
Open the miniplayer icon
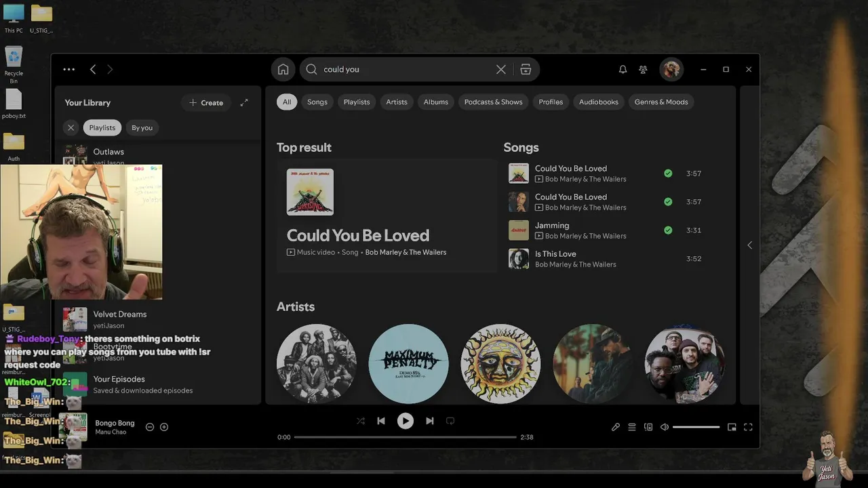[732, 427]
